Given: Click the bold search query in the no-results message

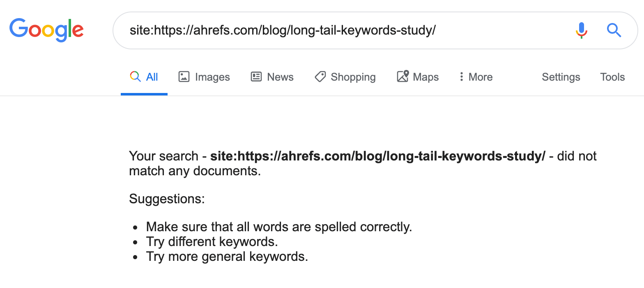Looking at the screenshot, I should point(377,156).
